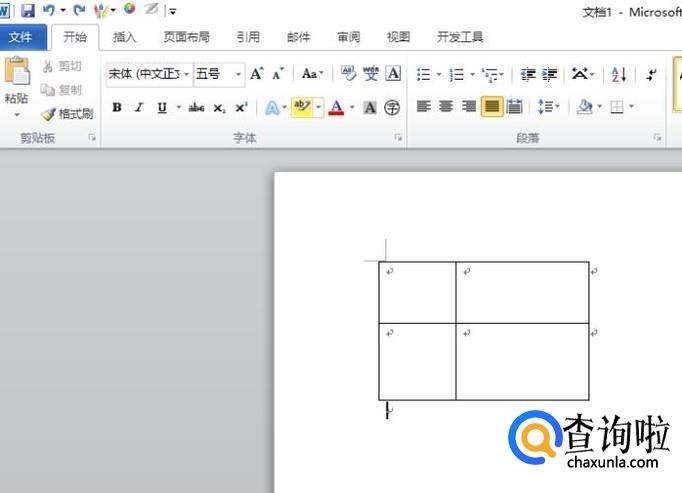682x493 pixels.
Task: Click the Increase Indent icon
Action: 550,75
